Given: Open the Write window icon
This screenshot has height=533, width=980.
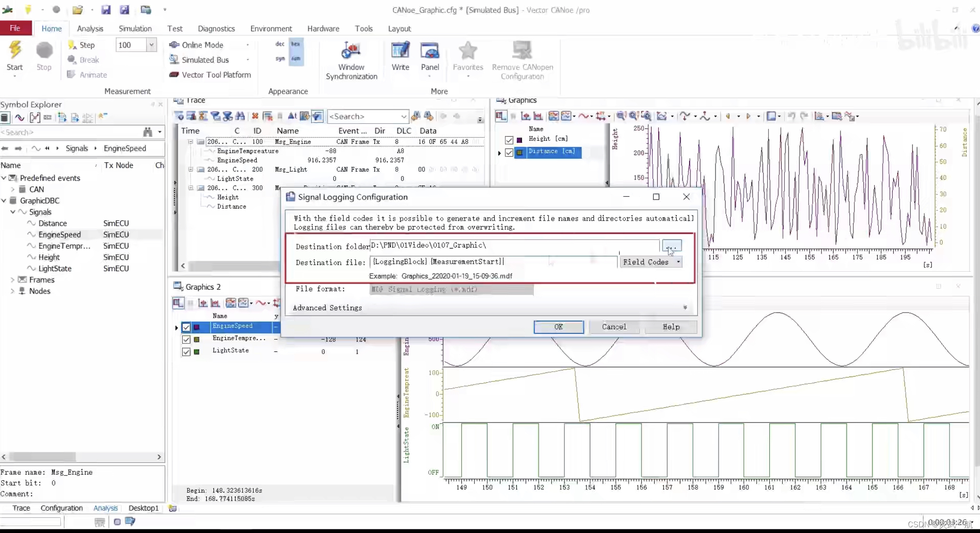Looking at the screenshot, I should point(400,51).
